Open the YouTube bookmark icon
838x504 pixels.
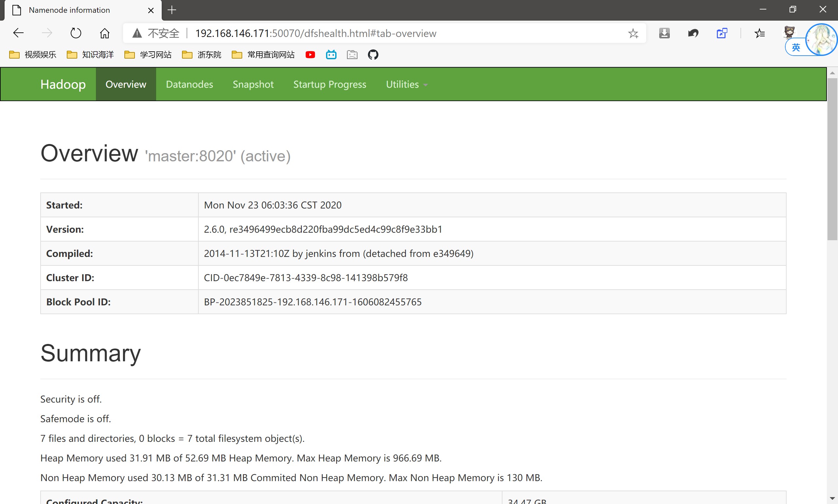coord(310,55)
